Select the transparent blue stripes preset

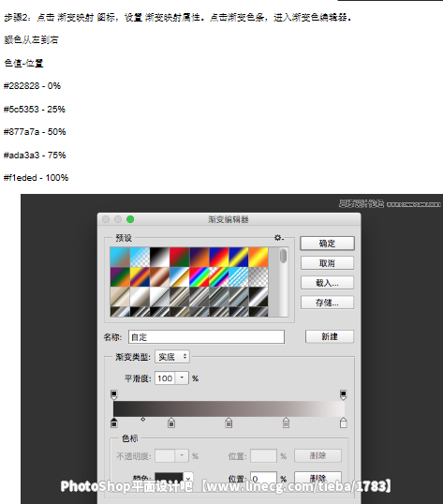[239, 276]
